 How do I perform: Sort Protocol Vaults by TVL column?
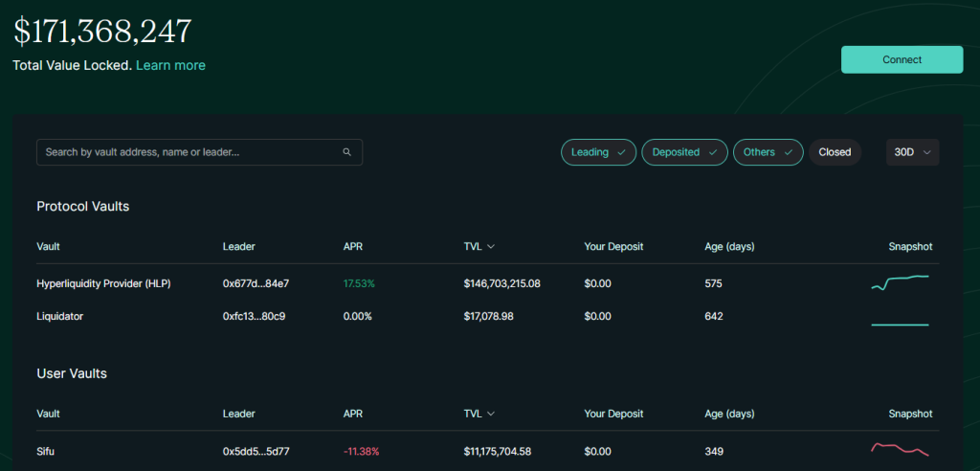[479, 247]
